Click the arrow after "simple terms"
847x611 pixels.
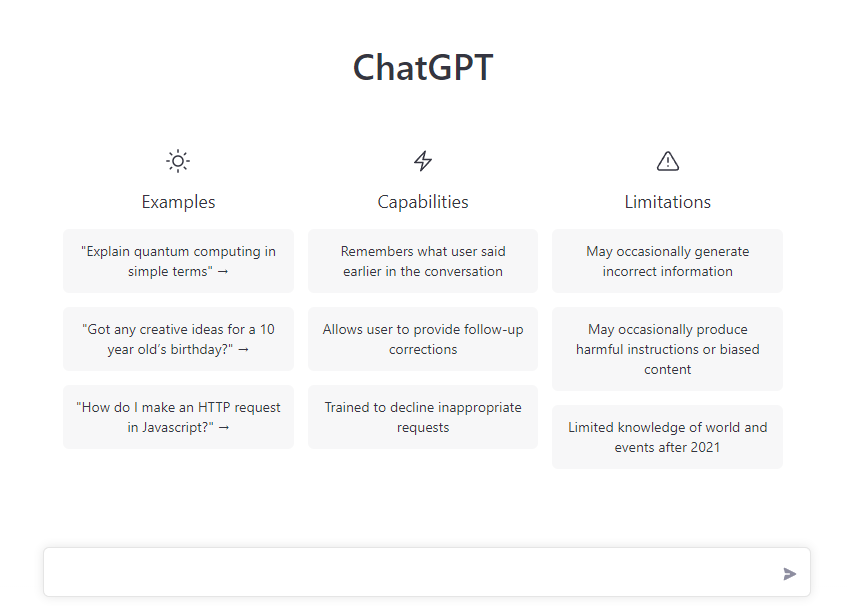tap(223, 272)
